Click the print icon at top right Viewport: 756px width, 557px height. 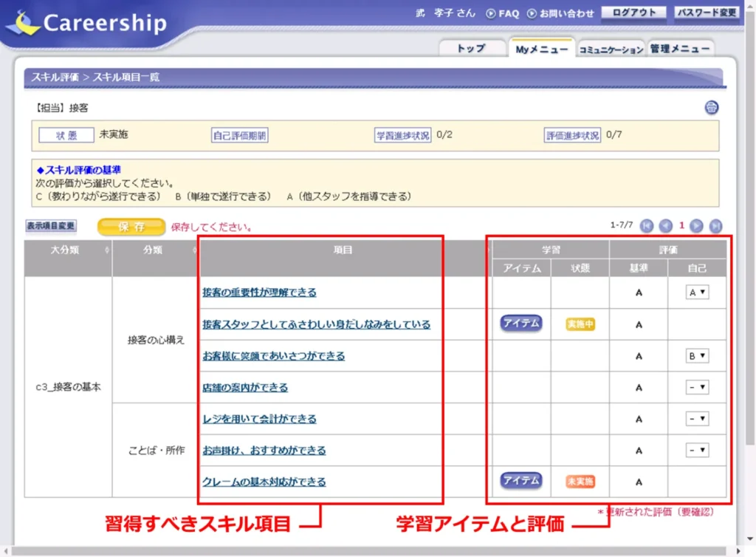(x=711, y=108)
